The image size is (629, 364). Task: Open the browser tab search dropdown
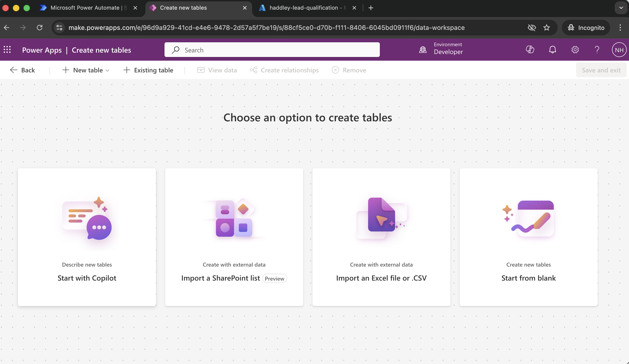[621, 8]
